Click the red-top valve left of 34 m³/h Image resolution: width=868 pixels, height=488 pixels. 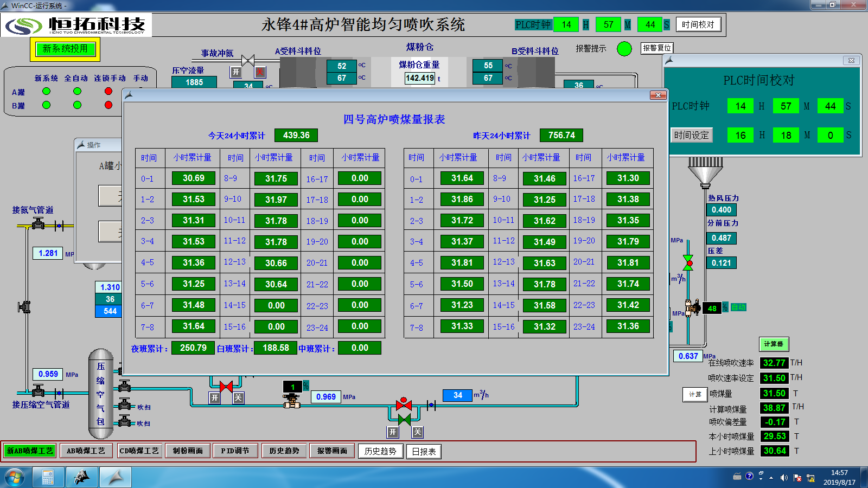[404, 404]
